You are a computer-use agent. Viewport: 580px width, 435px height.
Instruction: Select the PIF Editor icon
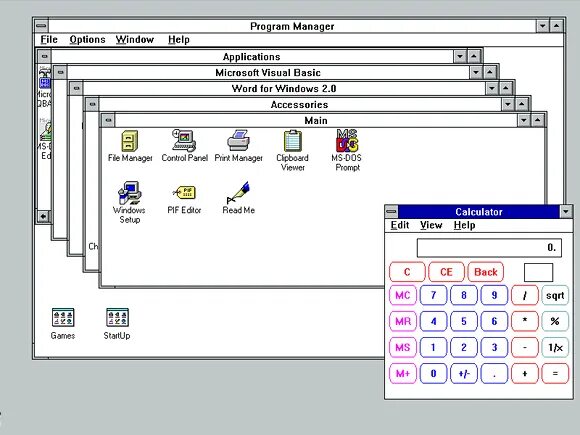[184, 199]
